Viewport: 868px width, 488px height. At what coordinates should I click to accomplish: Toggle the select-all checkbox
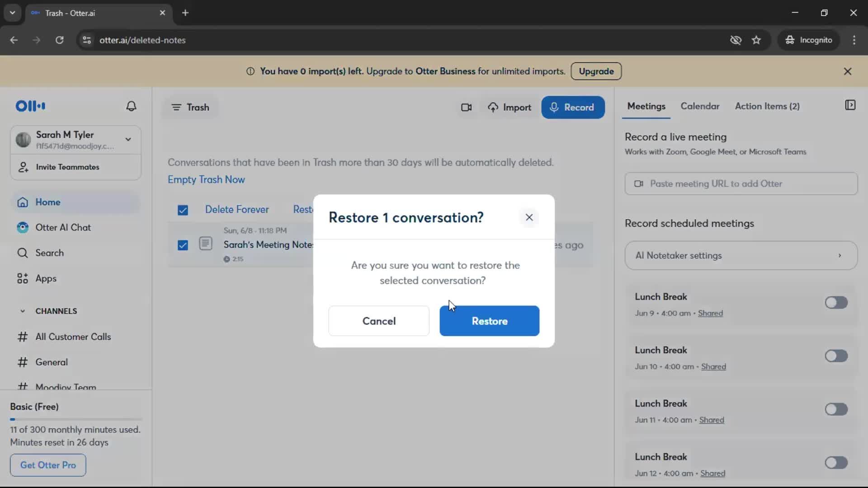click(x=183, y=210)
